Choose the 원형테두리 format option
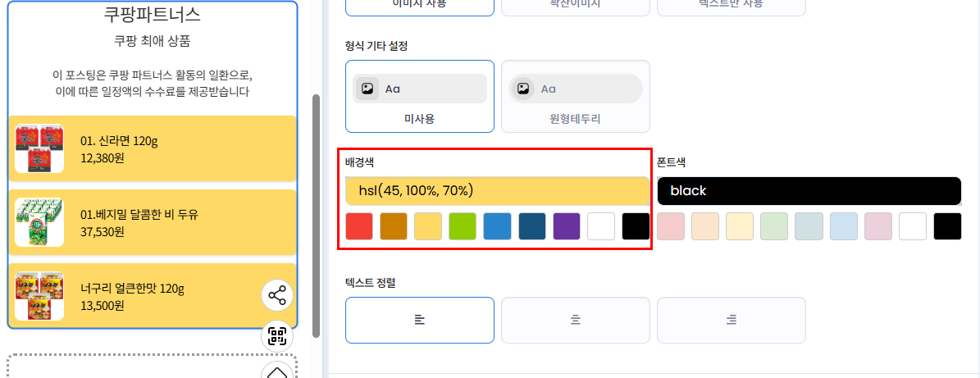The height and width of the screenshot is (378, 980). pyautogui.click(x=576, y=96)
